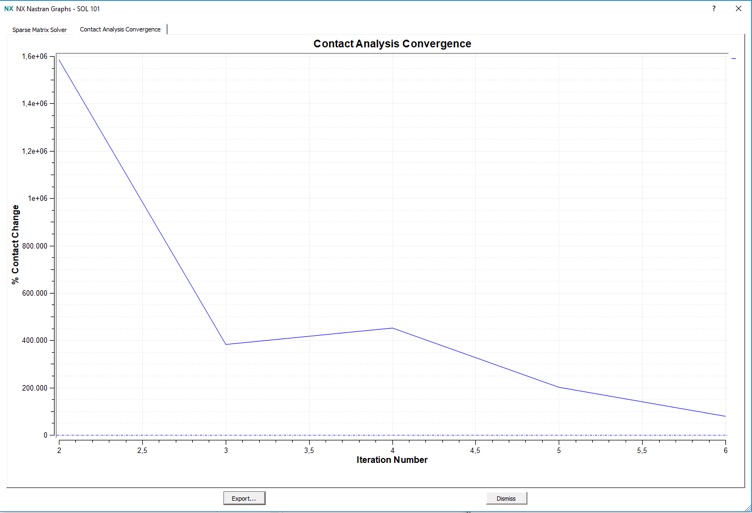752x513 pixels.
Task: Click the window resize grip at bottom-right corner
Action: (x=746, y=508)
